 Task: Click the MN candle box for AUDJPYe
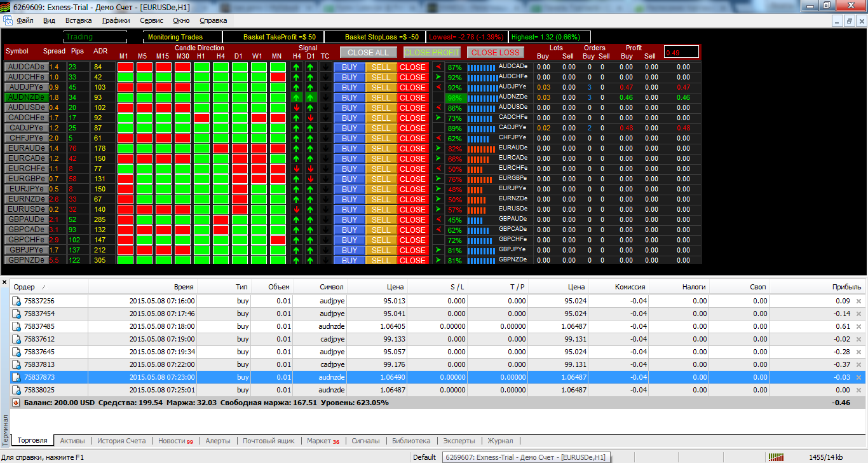278,87
